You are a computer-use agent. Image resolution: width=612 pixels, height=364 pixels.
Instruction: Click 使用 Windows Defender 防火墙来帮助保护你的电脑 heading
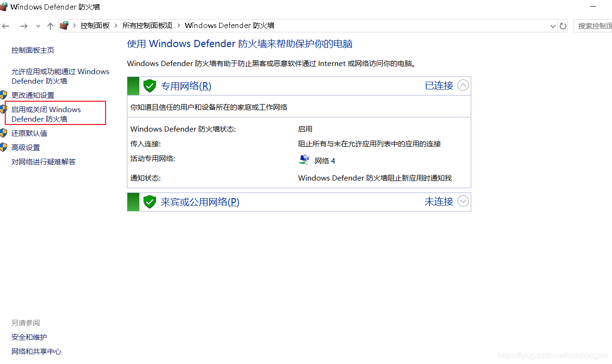point(240,44)
